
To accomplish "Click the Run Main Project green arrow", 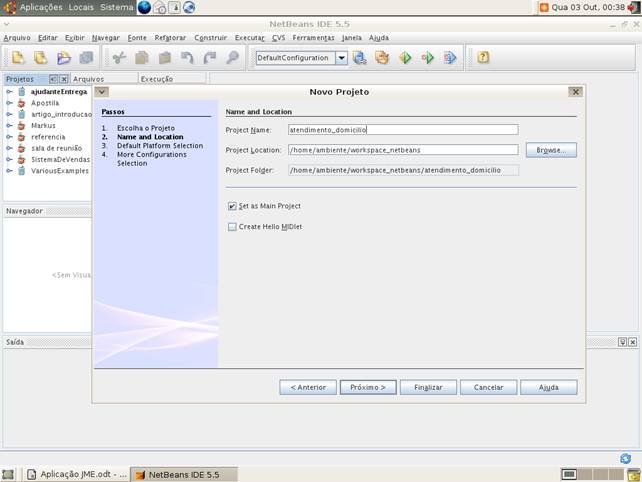I will pos(405,58).
